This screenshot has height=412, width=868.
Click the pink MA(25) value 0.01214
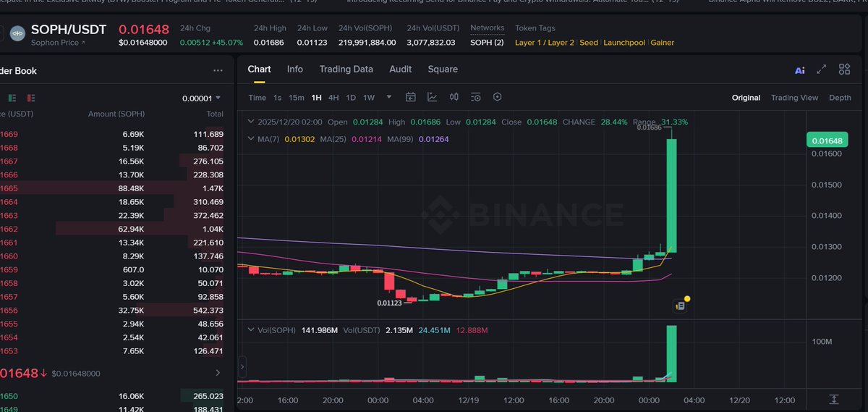pyautogui.click(x=366, y=139)
